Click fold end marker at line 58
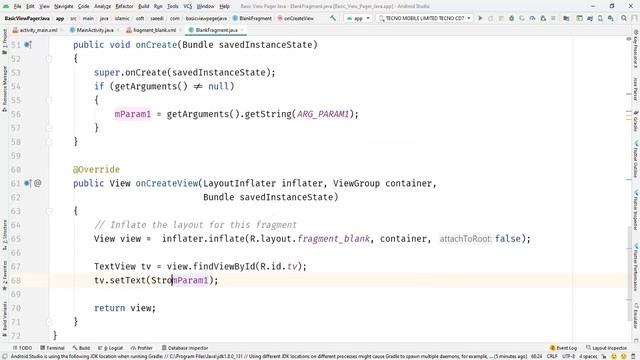Screen dimensions: 640x360 point(49,142)
